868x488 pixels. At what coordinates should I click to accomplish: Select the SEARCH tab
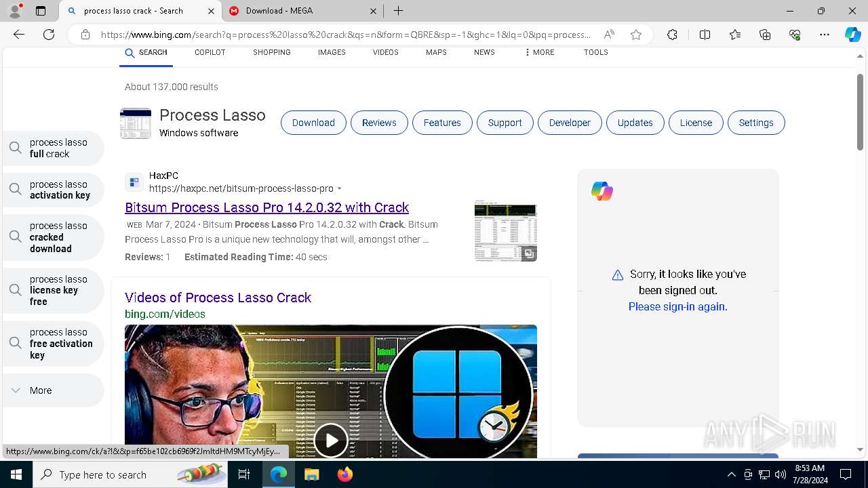146,53
